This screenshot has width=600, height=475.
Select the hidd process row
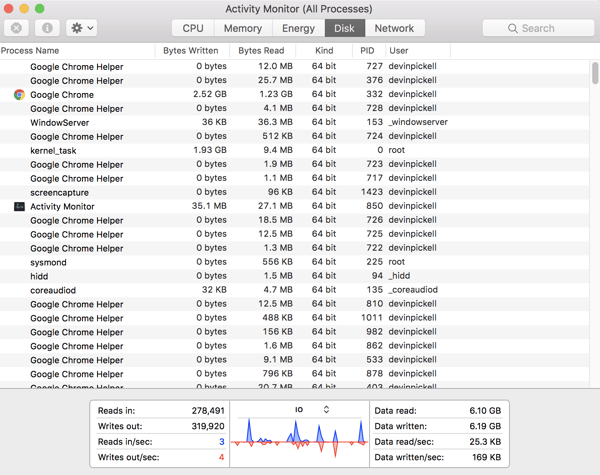tap(294, 276)
